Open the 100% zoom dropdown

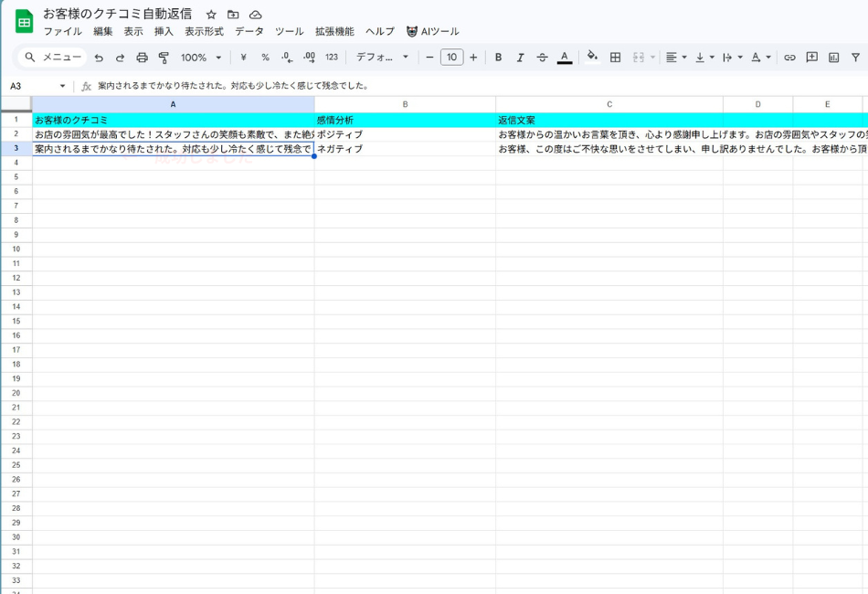pyautogui.click(x=201, y=58)
